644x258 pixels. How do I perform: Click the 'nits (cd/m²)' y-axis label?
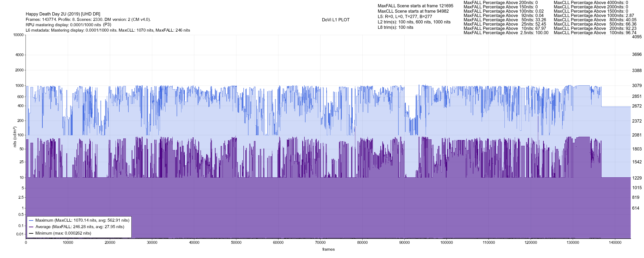pyautogui.click(x=15, y=137)
